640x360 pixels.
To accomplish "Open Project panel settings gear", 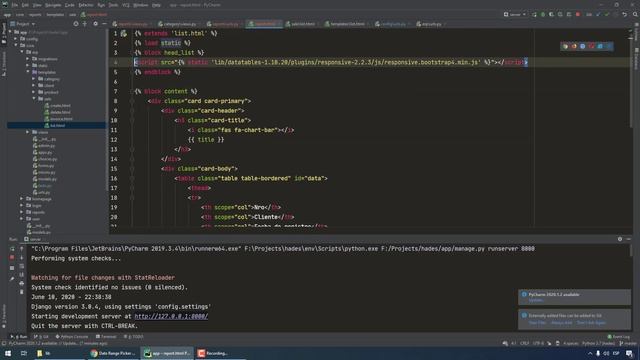I will pyautogui.click(x=96, y=24).
